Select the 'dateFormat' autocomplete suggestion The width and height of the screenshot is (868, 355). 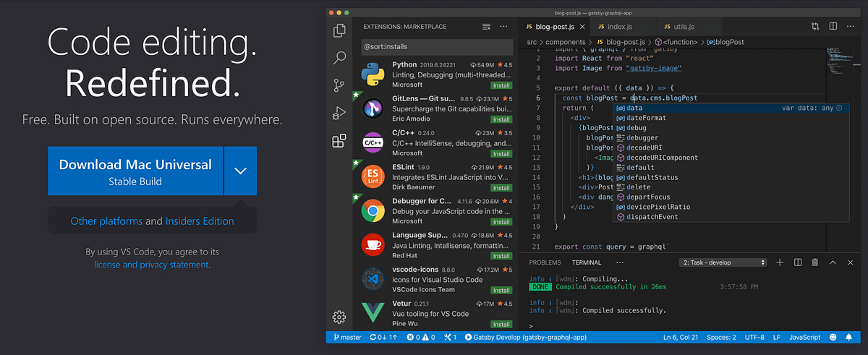731,117
